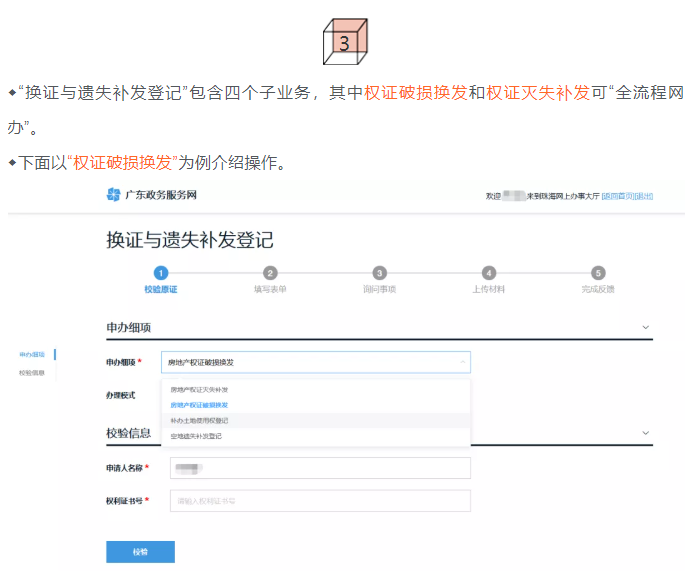Viewport: 693px width, 578px height.
Task: Click the 广东政务服务网 logo icon
Action: coord(113,195)
